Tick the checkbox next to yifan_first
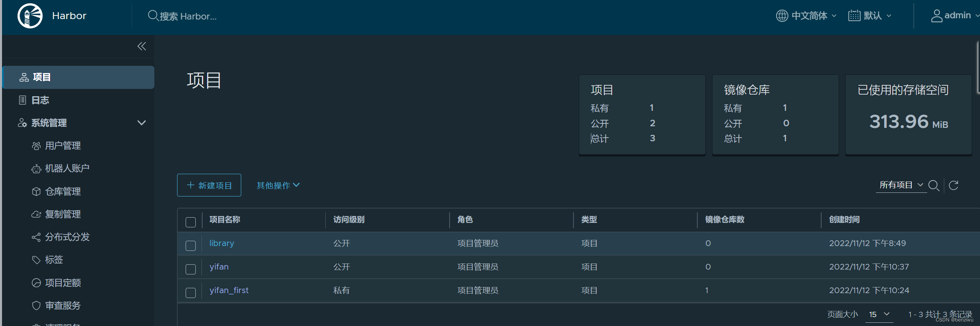 tap(190, 293)
